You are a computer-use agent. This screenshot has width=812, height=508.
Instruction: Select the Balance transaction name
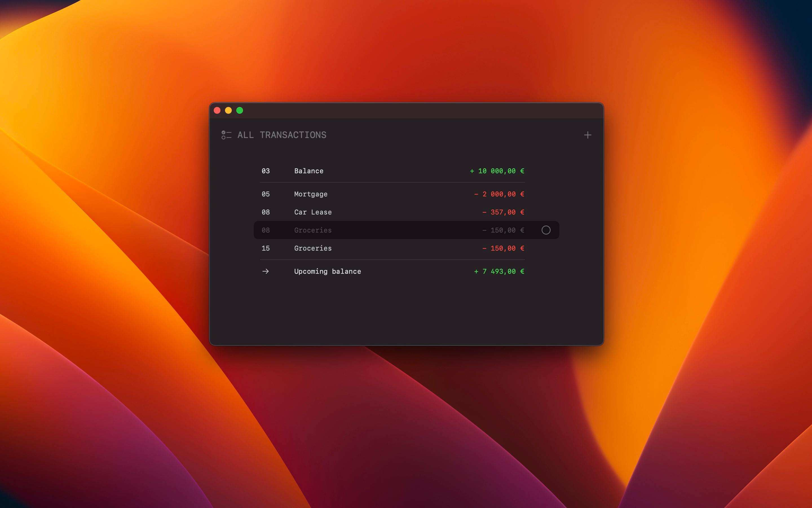[309, 171]
